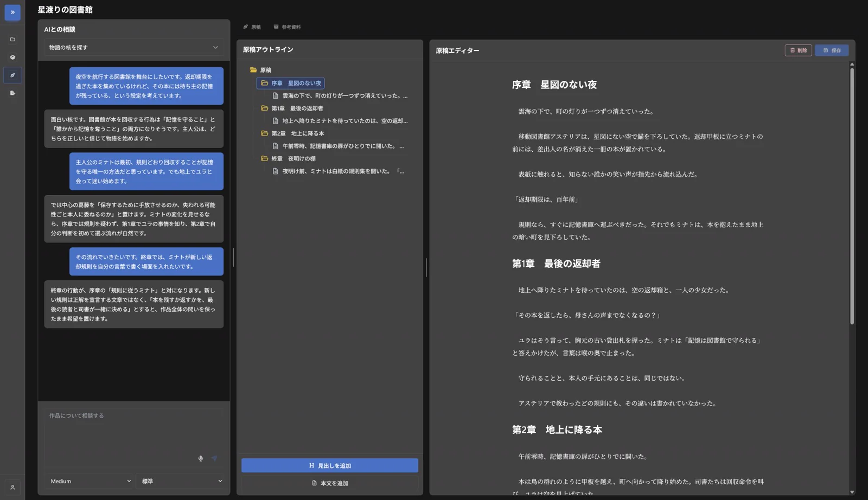Open the 標準 dropdown
The height and width of the screenshot is (500, 868).
[181, 481]
